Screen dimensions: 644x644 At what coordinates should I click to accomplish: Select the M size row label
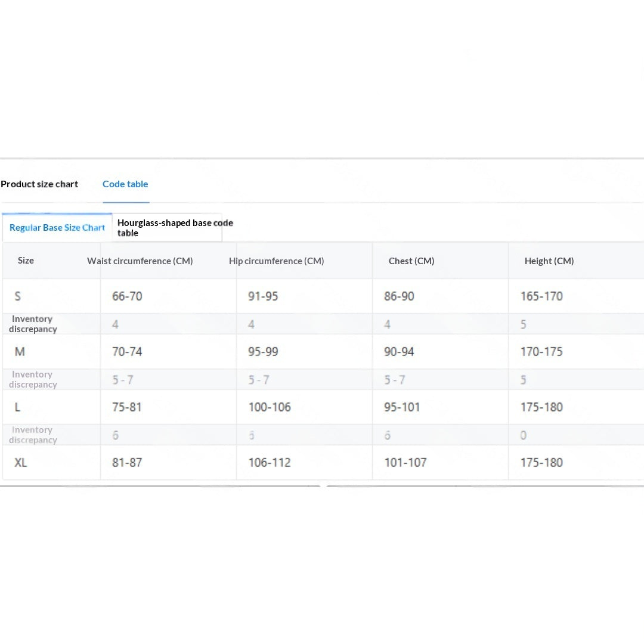click(20, 352)
